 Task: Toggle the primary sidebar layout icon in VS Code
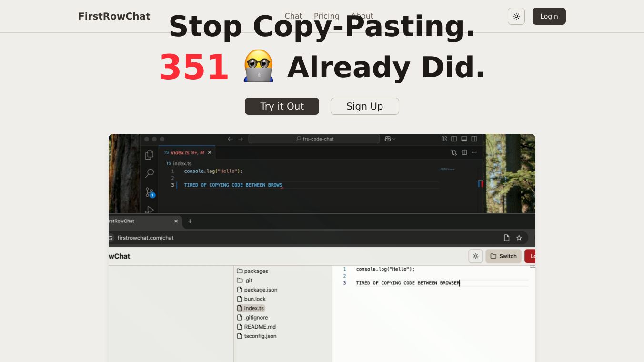click(x=454, y=139)
